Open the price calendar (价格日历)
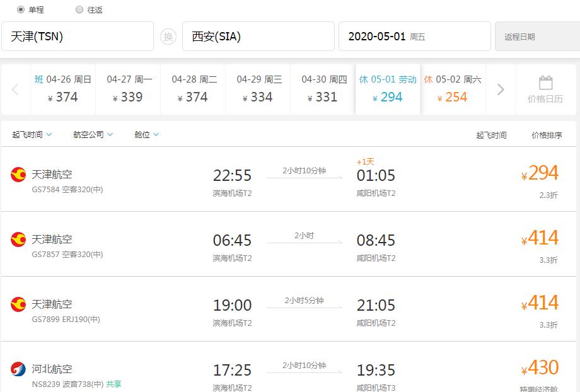This screenshot has height=392, width=580. tap(545, 89)
